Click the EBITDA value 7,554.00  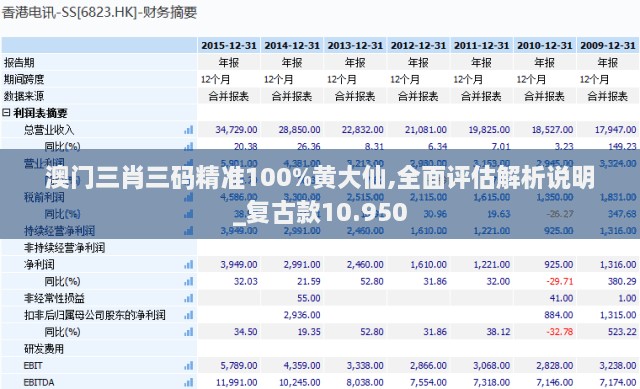429,382
